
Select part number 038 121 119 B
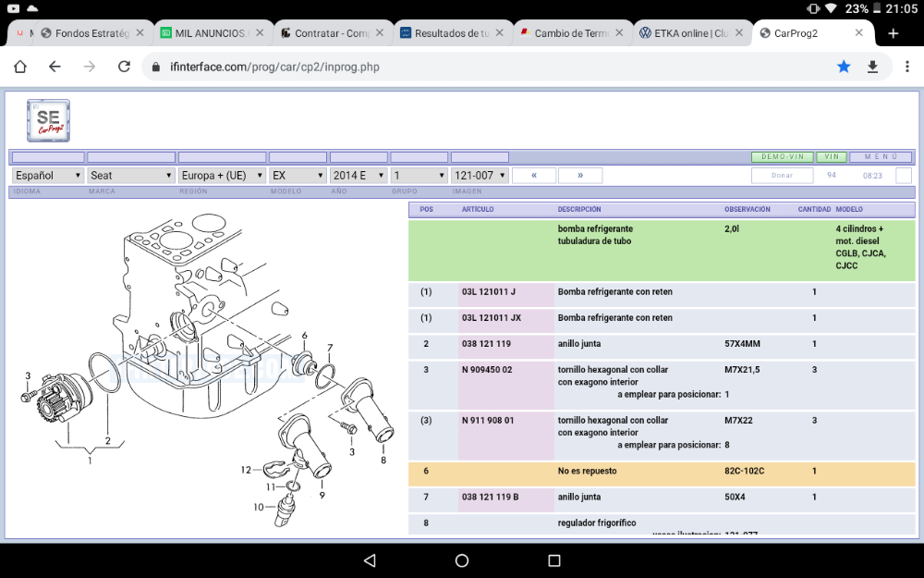[x=491, y=497]
